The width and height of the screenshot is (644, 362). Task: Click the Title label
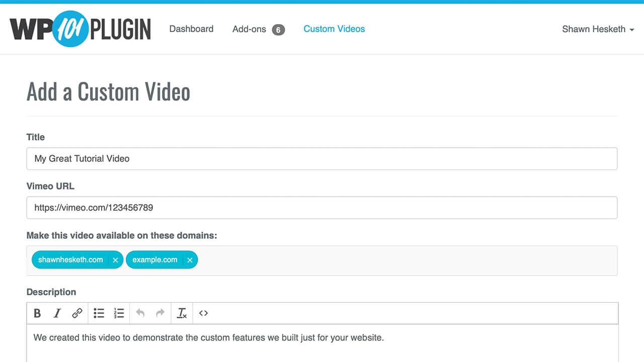click(36, 137)
